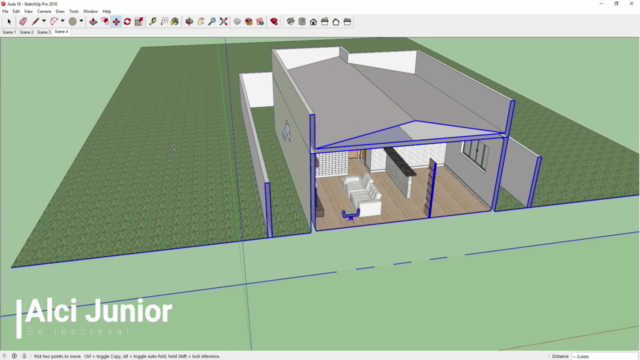Select the Scale tool
The image size is (640, 360).
point(139,22)
